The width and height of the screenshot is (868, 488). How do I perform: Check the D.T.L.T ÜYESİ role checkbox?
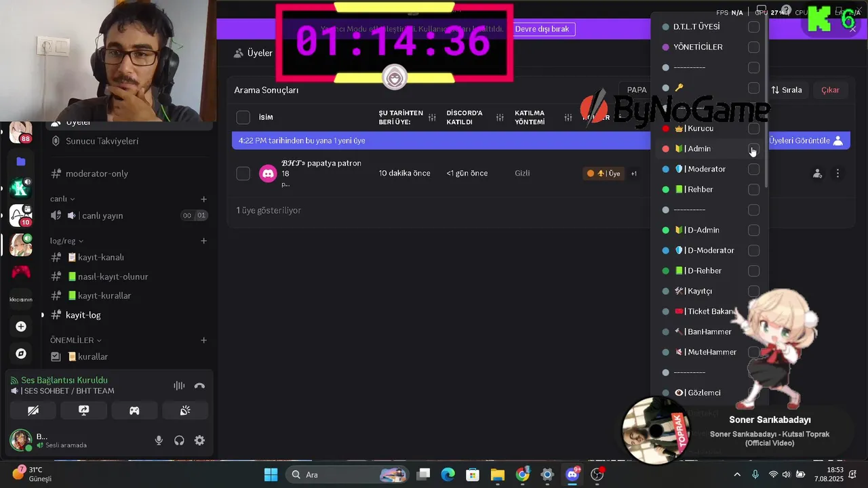(753, 26)
